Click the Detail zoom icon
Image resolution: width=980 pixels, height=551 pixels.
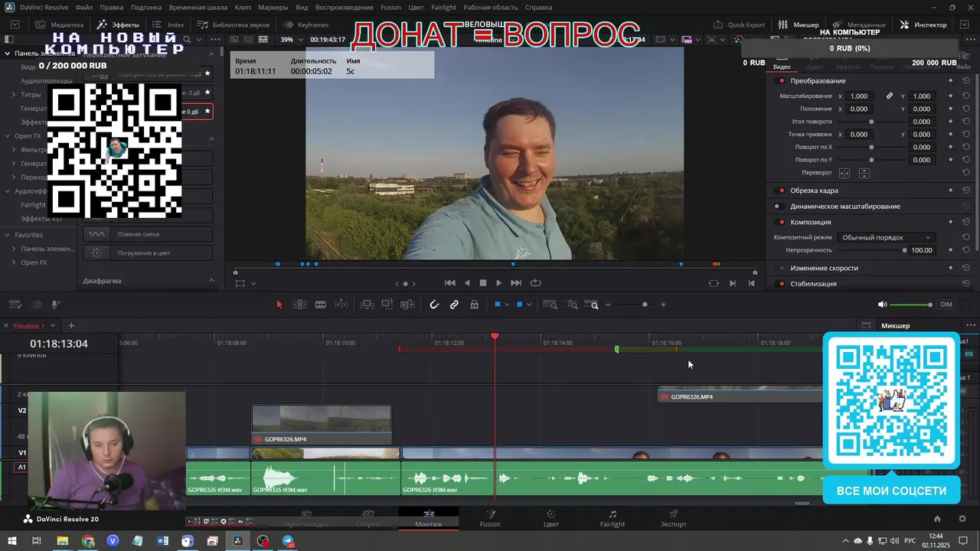pos(572,305)
